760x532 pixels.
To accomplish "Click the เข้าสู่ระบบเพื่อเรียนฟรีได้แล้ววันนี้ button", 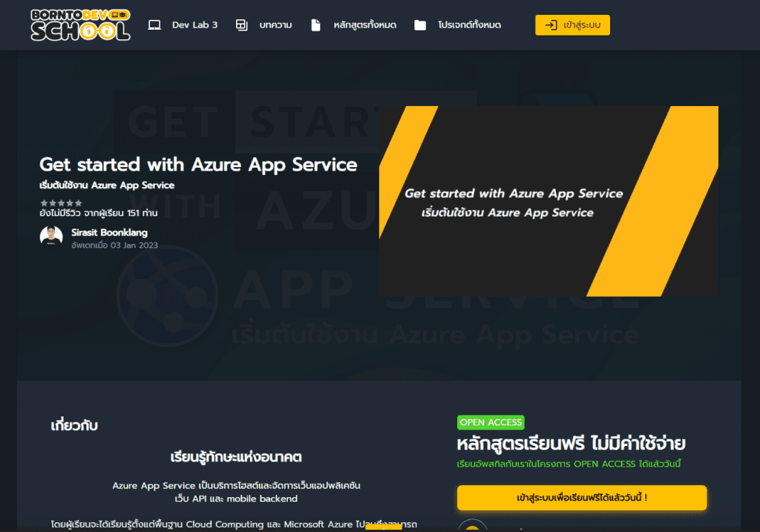I will (582, 498).
